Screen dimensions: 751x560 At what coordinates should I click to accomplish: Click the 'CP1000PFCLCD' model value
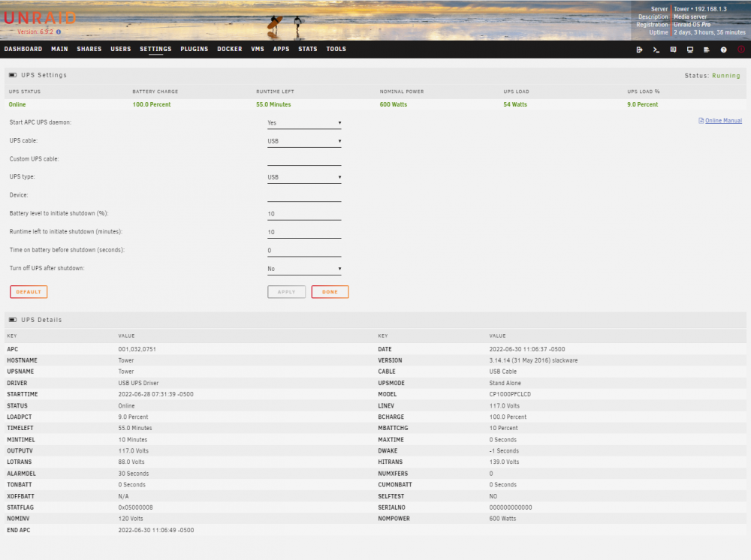[x=510, y=394]
